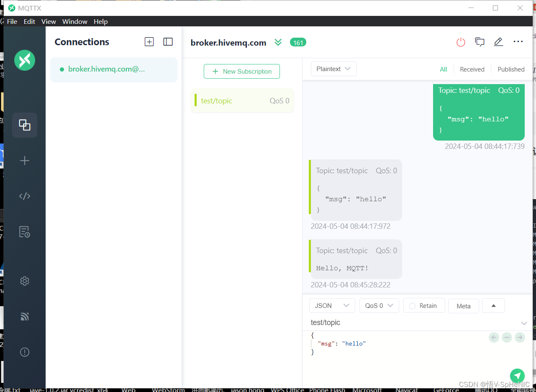Open the feed/subscribe icon in sidebar
The height and width of the screenshot is (392, 536).
[x=25, y=317]
